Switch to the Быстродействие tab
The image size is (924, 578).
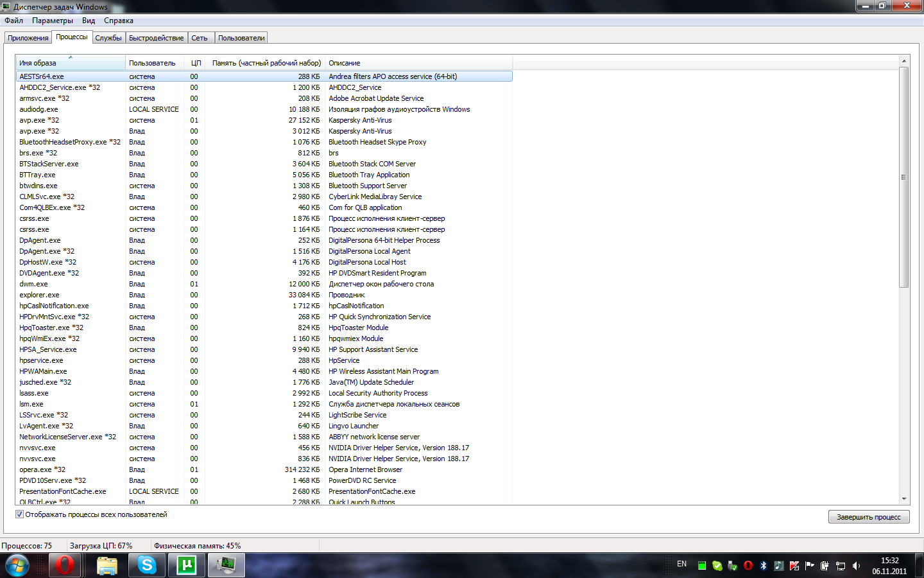[157, 38]
